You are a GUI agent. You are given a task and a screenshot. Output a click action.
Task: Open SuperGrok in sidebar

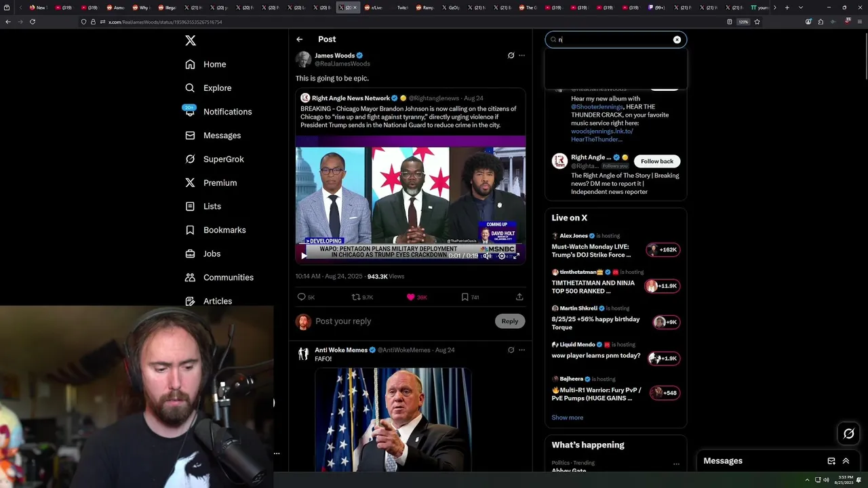214,159
